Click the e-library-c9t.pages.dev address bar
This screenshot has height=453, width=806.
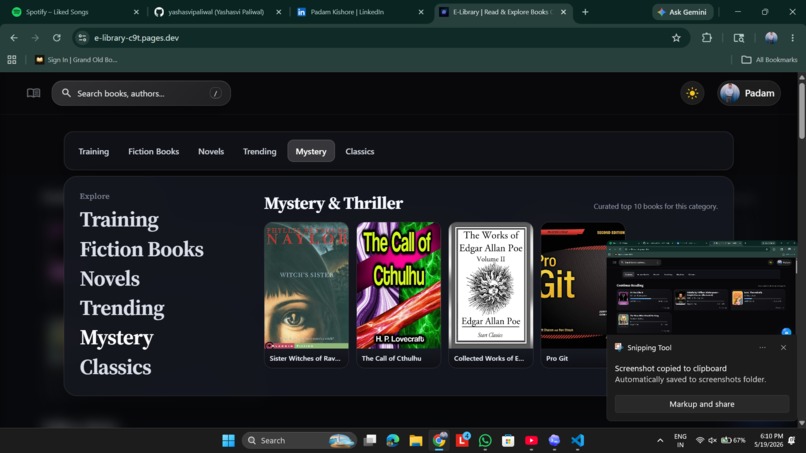pyautogui.click(x=380, y=38)
